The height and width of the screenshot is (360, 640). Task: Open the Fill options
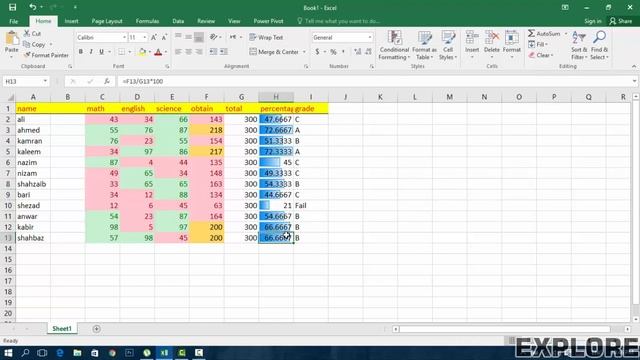coord(538,44)
